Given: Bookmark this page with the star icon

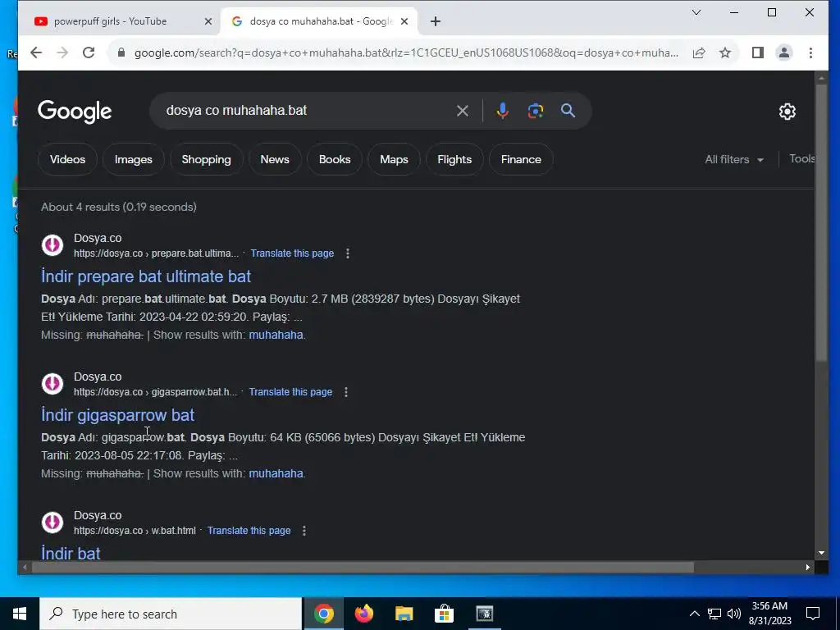Looking at the screenshot, I should (725, 52).
